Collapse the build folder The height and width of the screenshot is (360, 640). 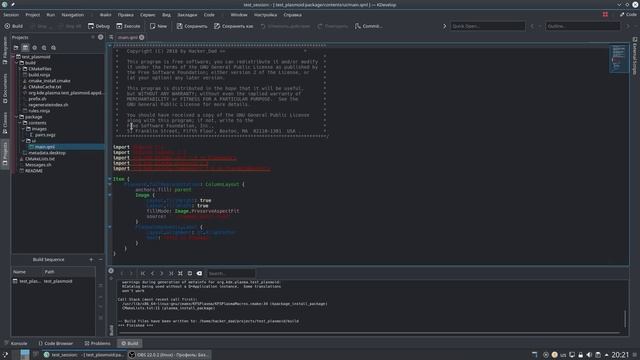point(17,63)
